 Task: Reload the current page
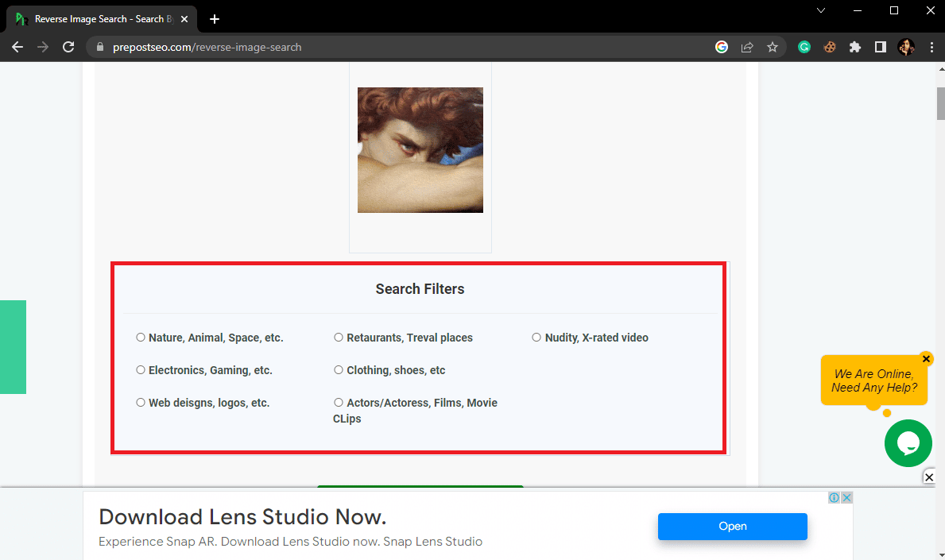tap(68, 47)
